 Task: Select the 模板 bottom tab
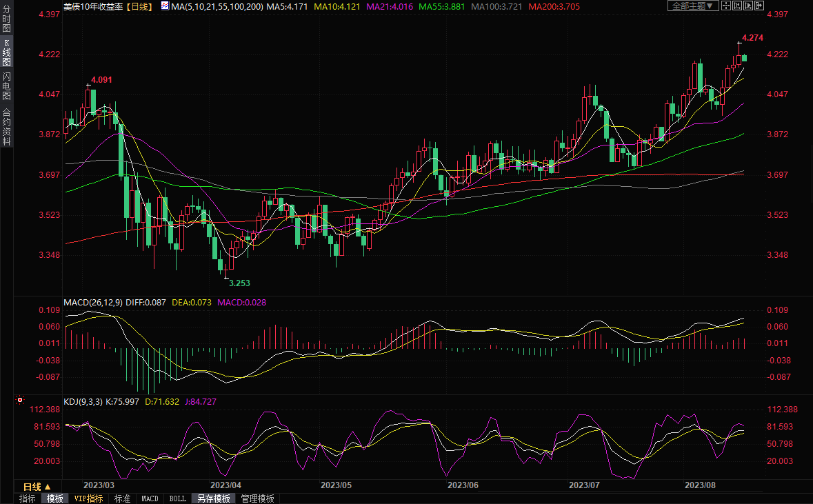55,498
